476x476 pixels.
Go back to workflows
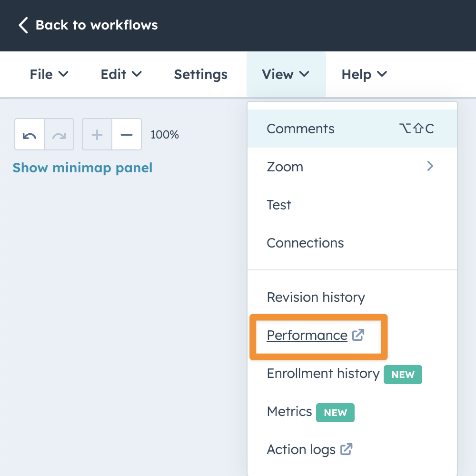[x=96, y=25]
